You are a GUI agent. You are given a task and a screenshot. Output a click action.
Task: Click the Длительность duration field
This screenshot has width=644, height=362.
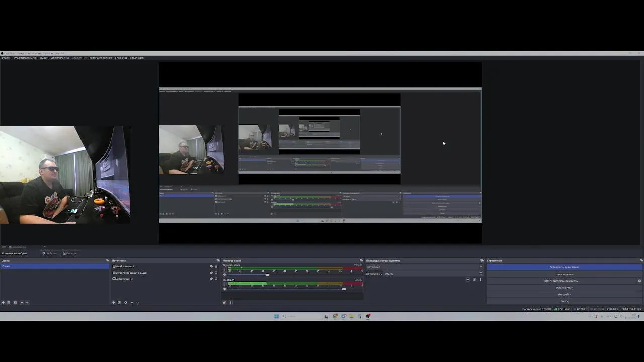point(432,274)
